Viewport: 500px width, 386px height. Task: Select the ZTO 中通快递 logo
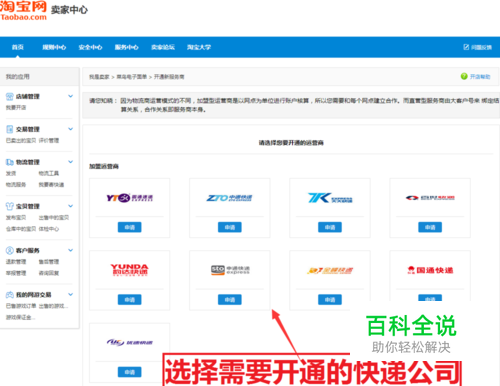pos(229,198)
